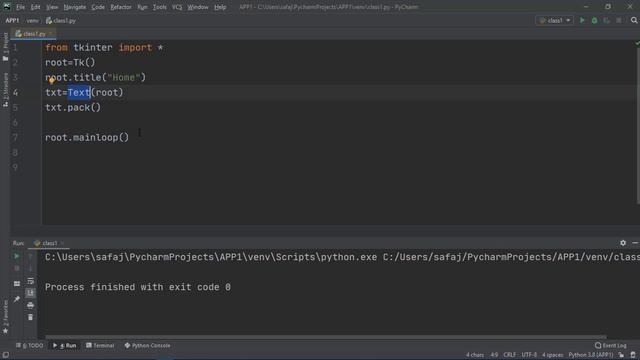Open Search Everywhere magnifier icon
This screenshot has width=640, height=360.
pyautogui.click(x=633, y=20)
